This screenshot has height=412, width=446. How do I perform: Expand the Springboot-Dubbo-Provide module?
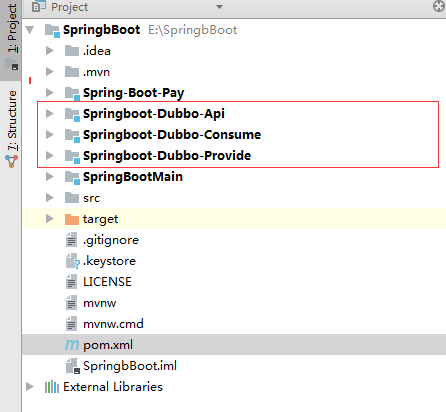pyautogui.click(x=50, y=156)
